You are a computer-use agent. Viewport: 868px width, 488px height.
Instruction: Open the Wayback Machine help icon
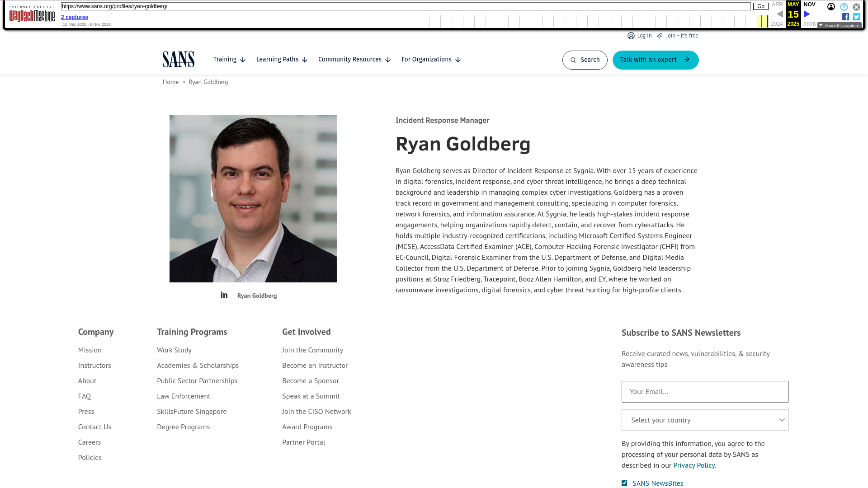[844, 7]
